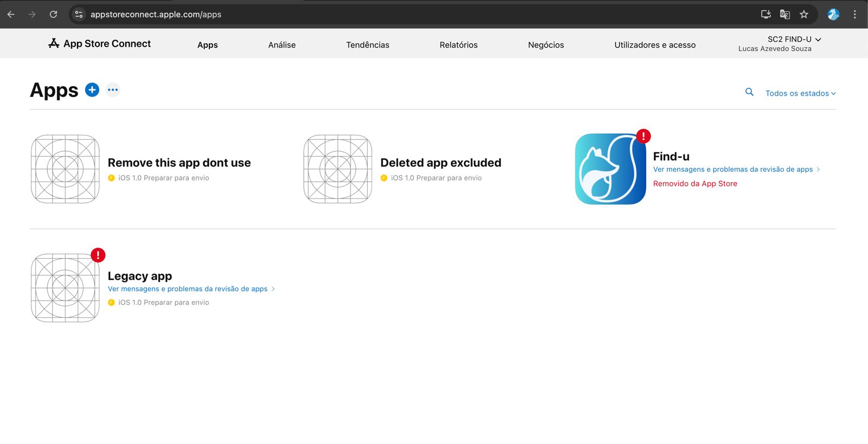868x444 pixels.
Task: Click the install app icon in address bar
Action: point(765,15)
